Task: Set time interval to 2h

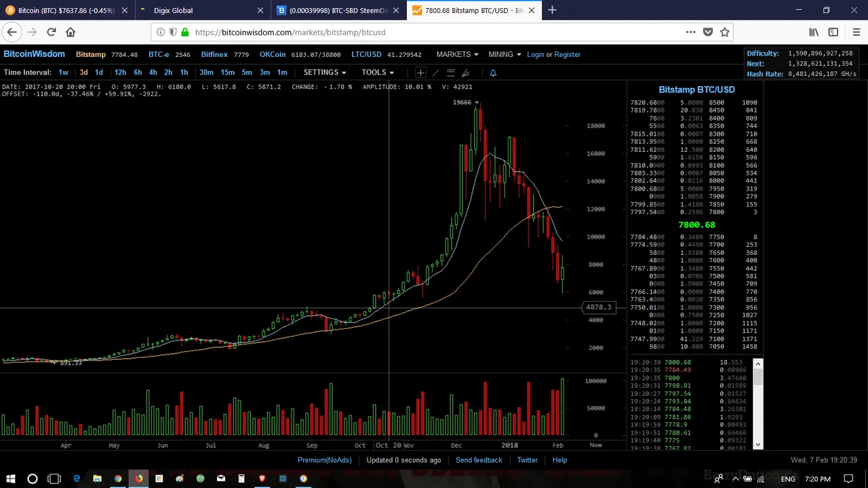Action: coord(168,73)
